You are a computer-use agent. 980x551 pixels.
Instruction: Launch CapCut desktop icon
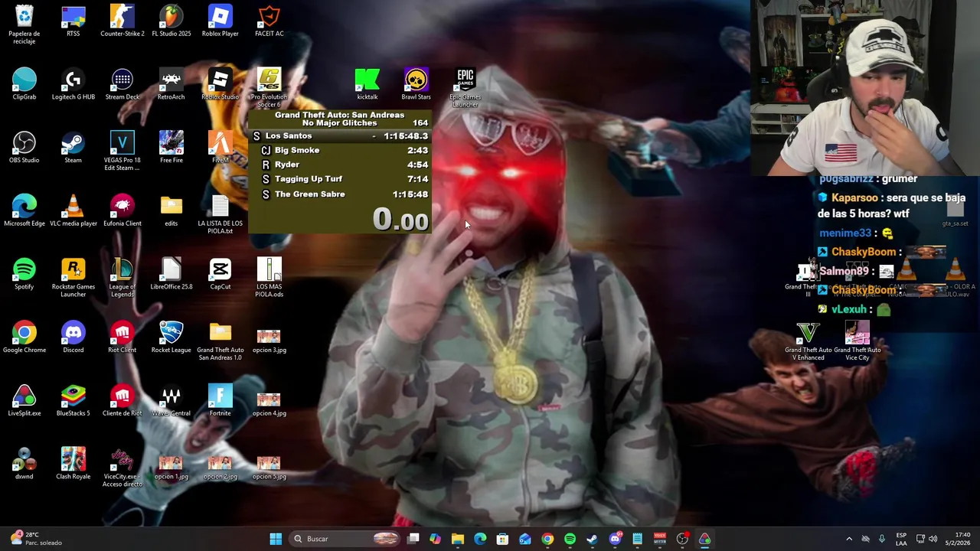pos(220,274)
